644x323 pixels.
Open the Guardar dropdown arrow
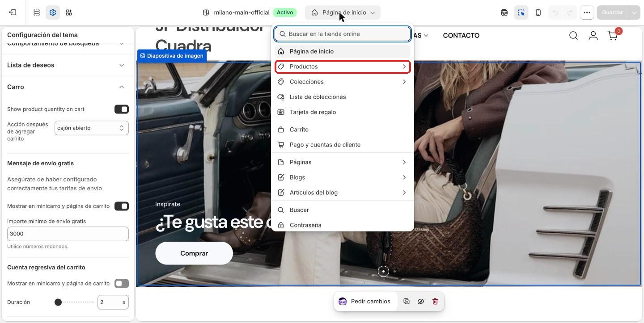pyautogui.click(x=634, y=13)
